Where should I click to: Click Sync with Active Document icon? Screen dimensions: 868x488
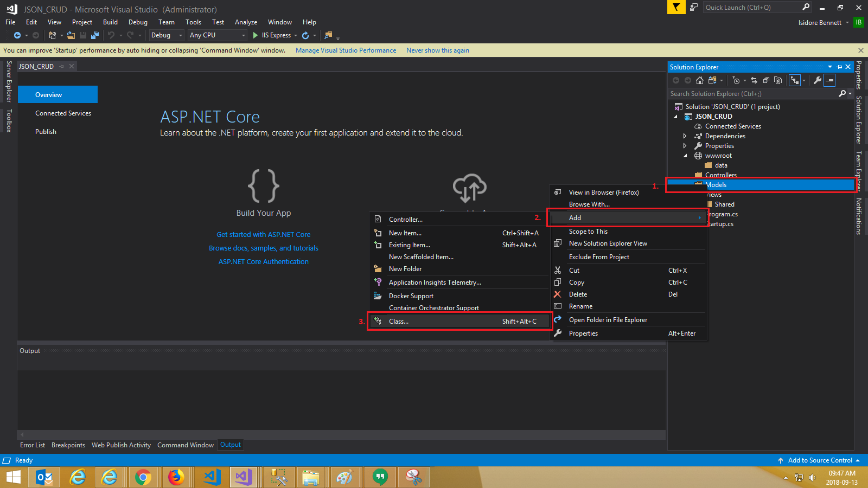click(754, 80)
